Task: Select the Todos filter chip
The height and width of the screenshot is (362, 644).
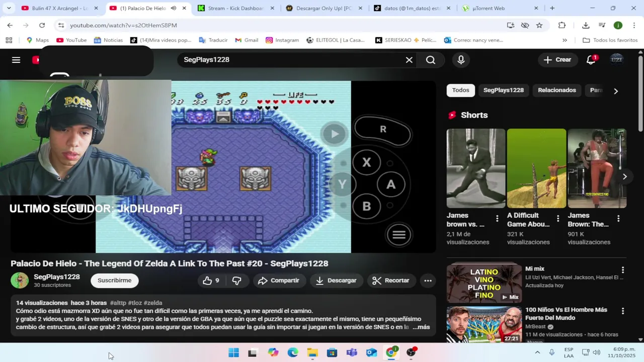Action: 460,90
